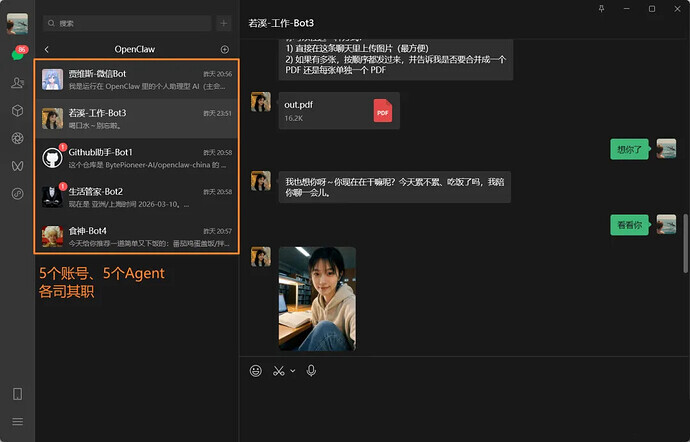Screen dimensions: 690x442
Task: Click the search box in chat list
Action: coord(127,23)
